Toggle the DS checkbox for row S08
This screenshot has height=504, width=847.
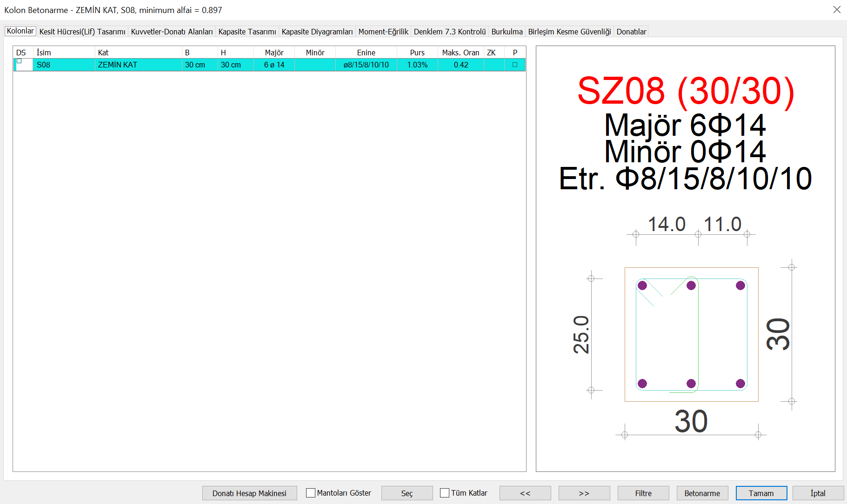pos(20,61)
